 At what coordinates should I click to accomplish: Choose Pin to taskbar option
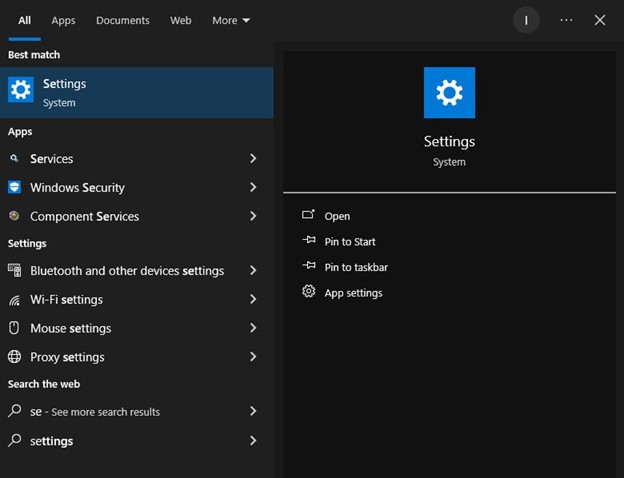tap(356, 267)
